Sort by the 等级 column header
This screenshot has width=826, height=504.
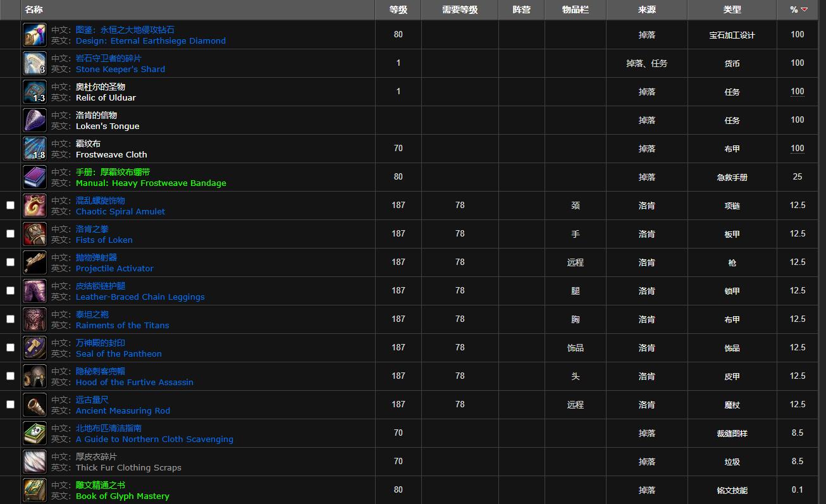click(398, 9)
